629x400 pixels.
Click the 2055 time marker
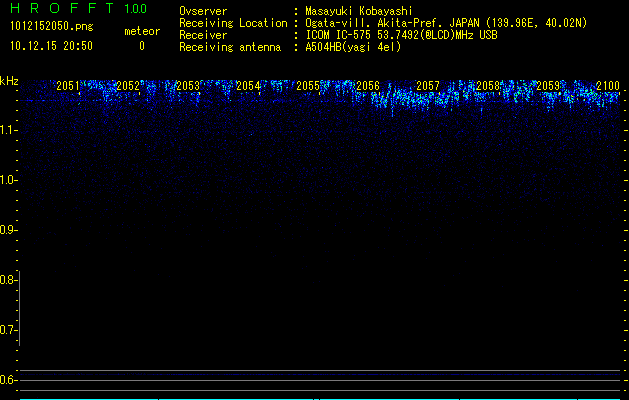point(308,86)
